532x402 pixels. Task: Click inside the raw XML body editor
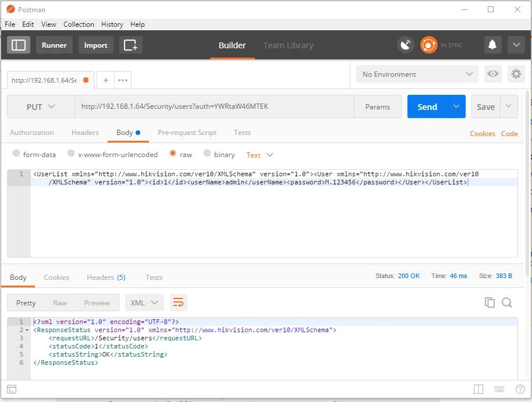click(274, 214)
